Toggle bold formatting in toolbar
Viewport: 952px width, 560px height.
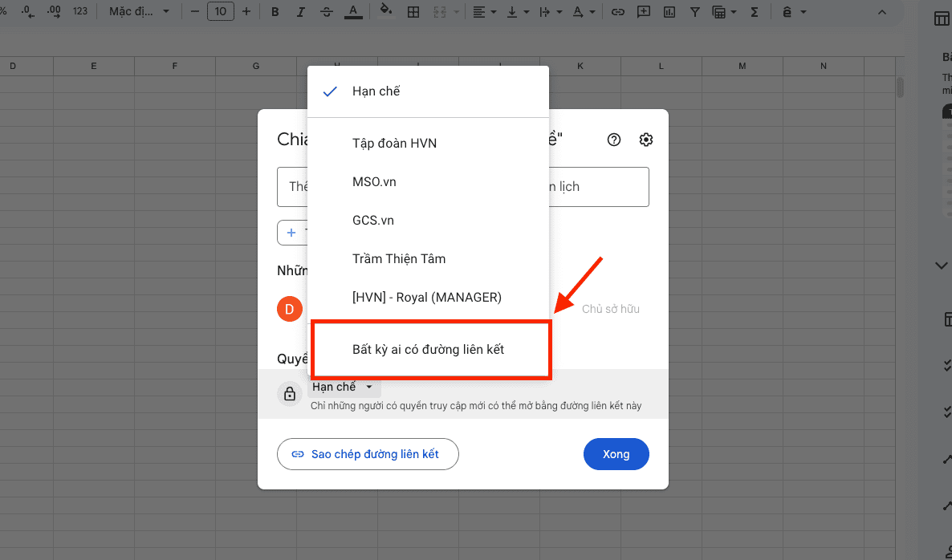(x=275, y=12)
